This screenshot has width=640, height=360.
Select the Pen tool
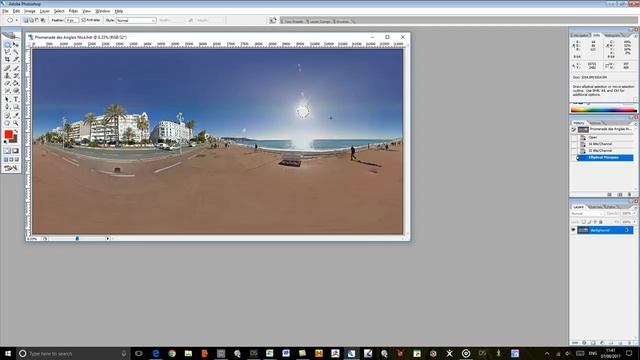click(x=7, y=107)
